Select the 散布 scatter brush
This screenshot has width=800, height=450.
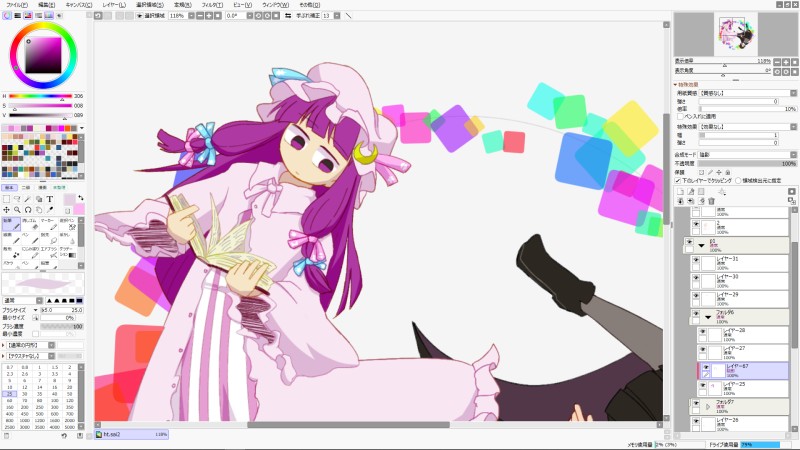[x=11, y=252]
